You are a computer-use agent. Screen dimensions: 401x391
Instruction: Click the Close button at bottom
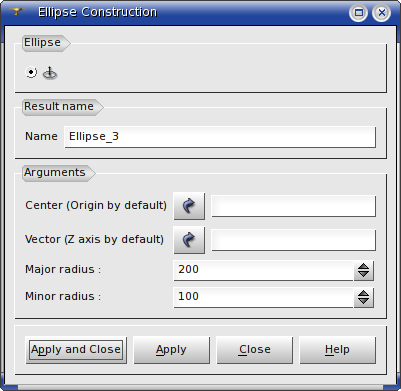tap(255, 350)
